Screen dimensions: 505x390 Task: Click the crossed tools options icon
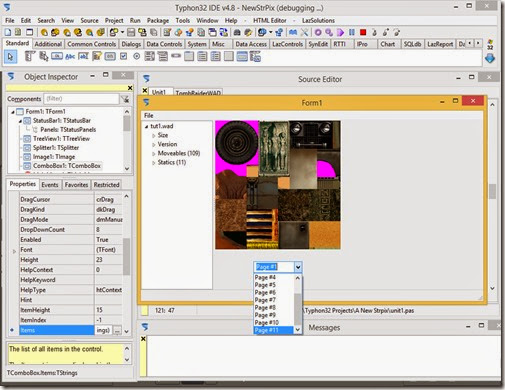tap(304, 32)
